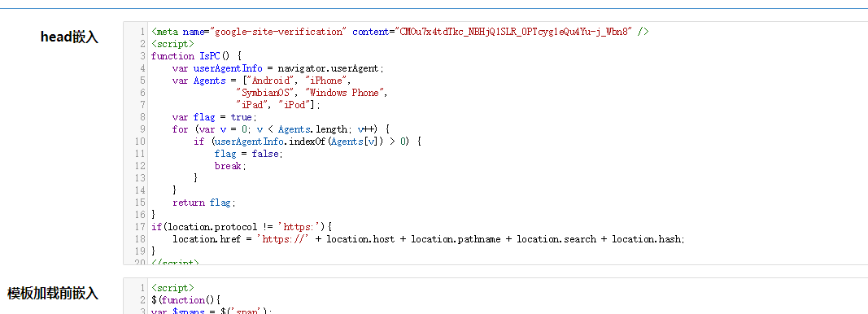This screenshot has width=868, height=314.
Task: Click the "location.protocol != 'https:'" line
Action: [x=241, y=226]
